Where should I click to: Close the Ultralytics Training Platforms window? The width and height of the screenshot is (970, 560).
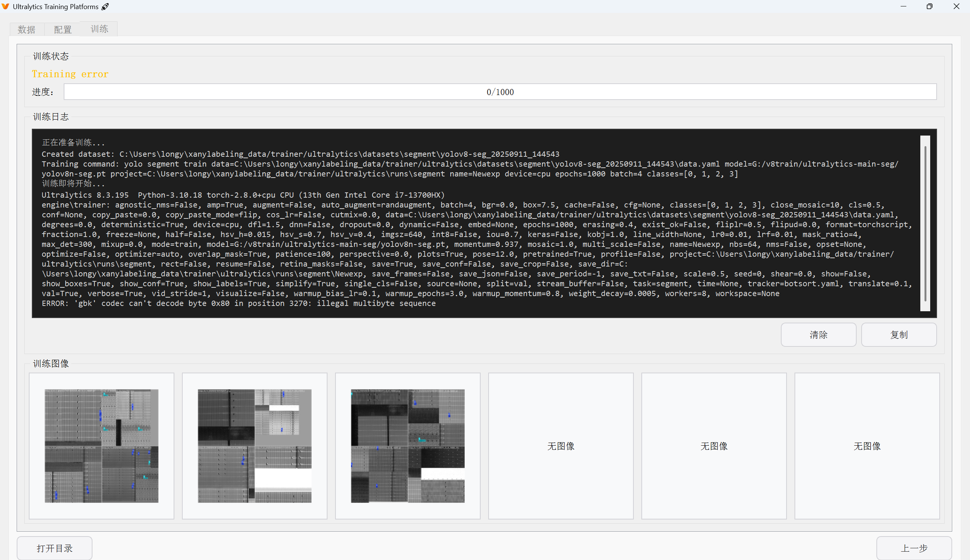(x=956, y=6)
